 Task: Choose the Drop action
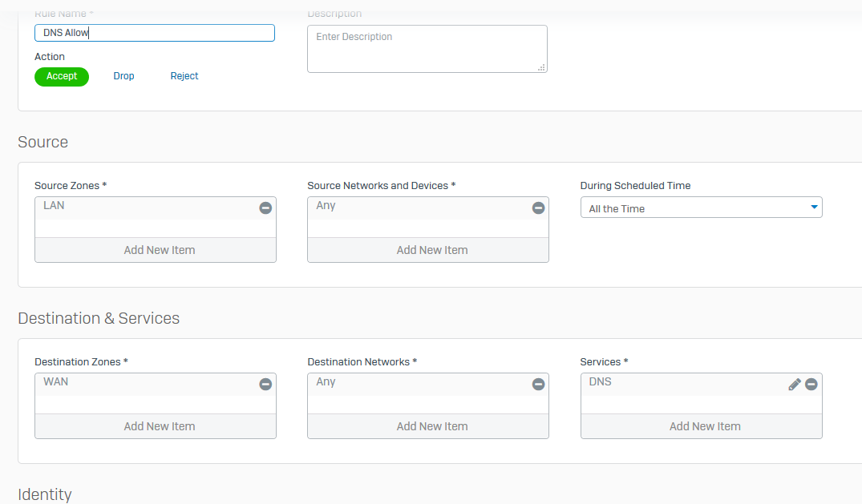(123, 76)
